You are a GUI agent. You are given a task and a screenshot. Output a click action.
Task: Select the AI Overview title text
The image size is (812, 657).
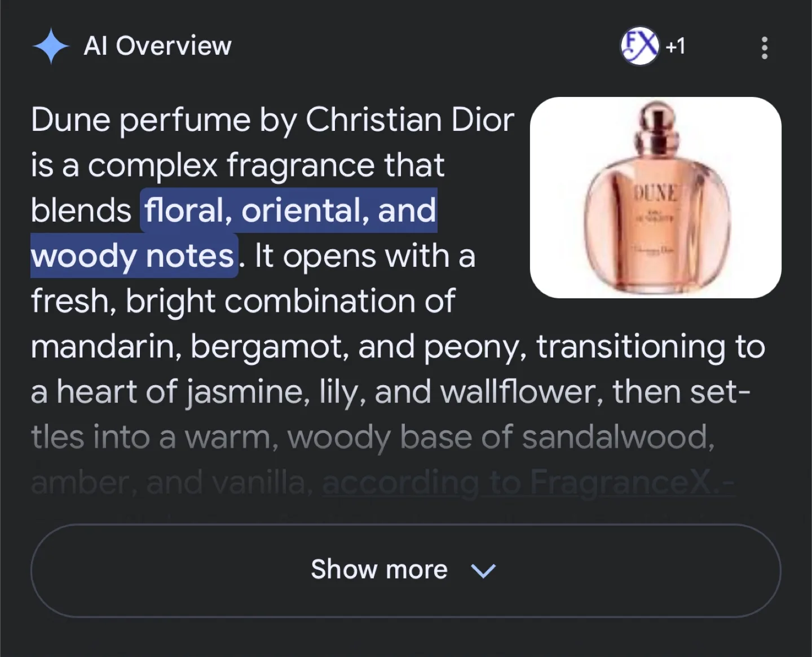coord(157,46)
